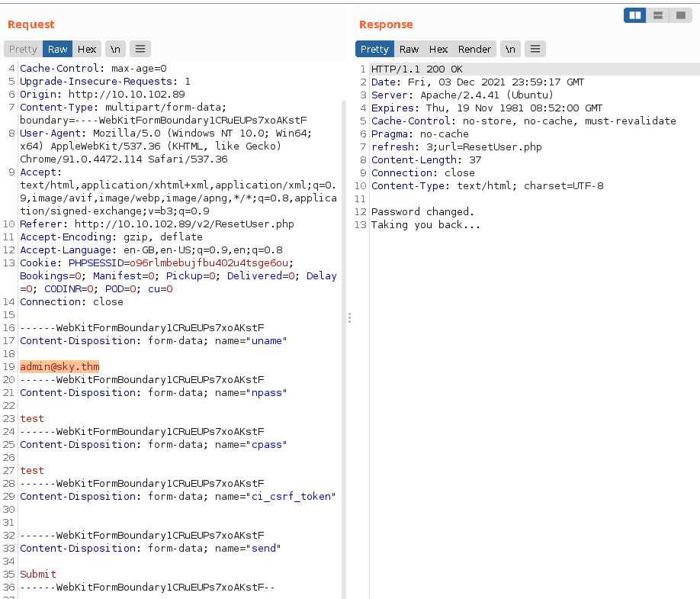Select the Raw tab in Request panel
Image resolution: width=700 pixels, height=599 pixels.
[x=58, y=49]
